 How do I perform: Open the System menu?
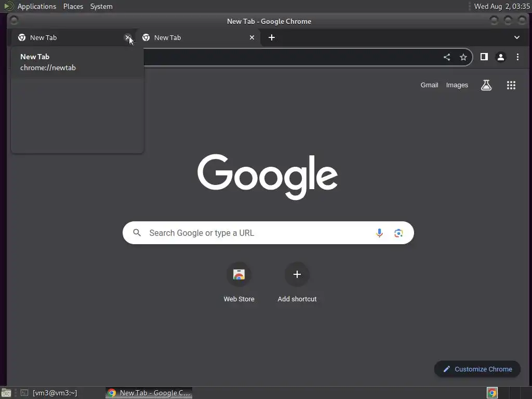pos(101,6)
